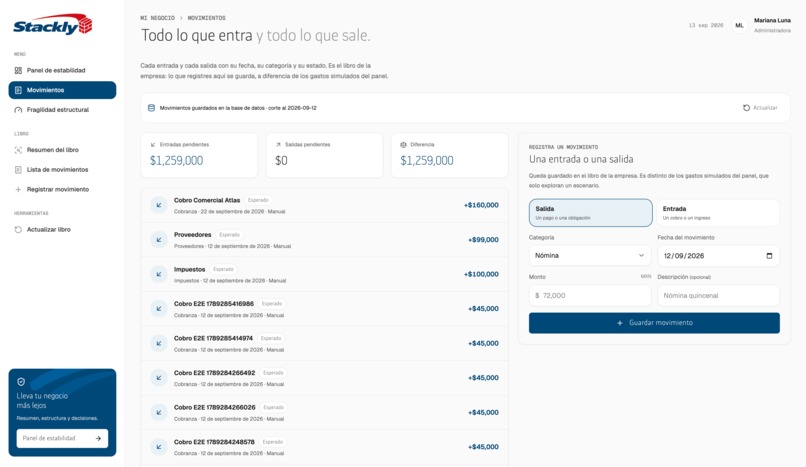This screenshot has width=806, height=467.
Task: Click the arrow icon in promo button
Action: (x=98, y=438)
